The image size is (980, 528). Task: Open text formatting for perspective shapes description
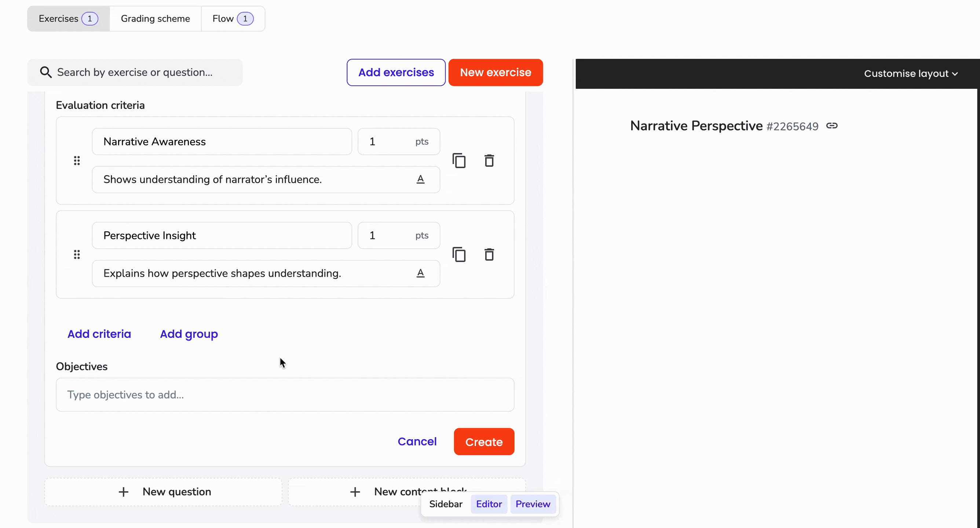click(x=420, y=273)
